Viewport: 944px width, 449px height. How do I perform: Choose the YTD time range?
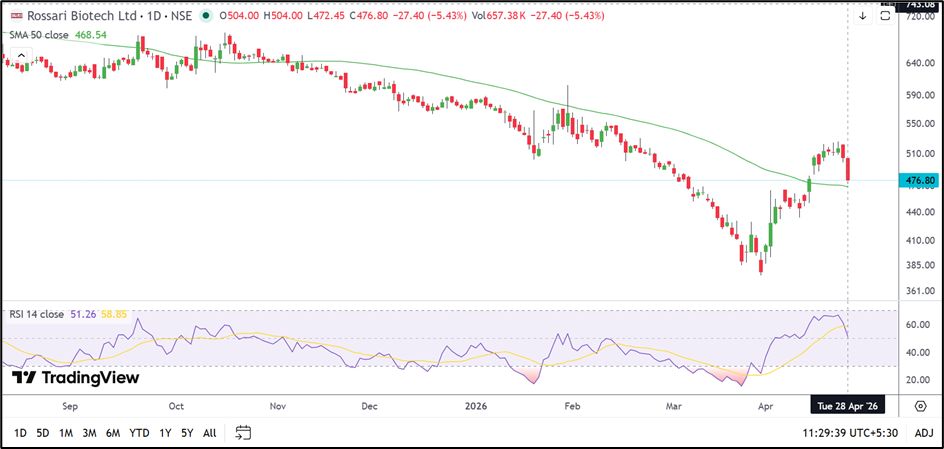[140, 432]
